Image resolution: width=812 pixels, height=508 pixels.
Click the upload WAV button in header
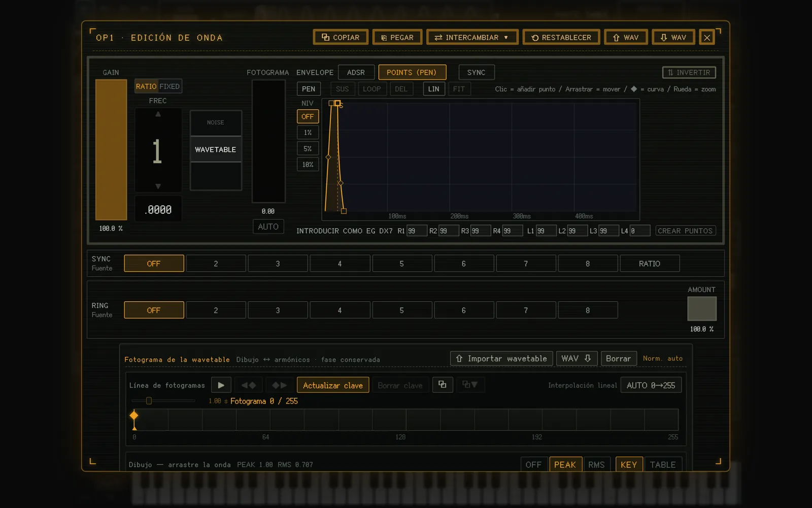point(626,37)
